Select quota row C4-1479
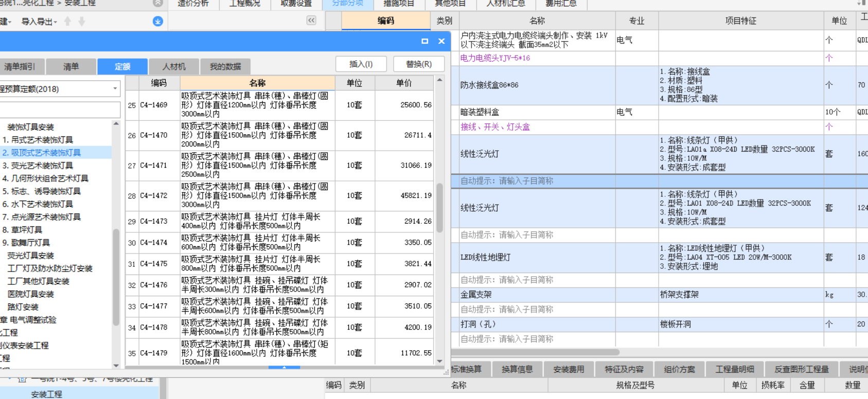868x399 pixels. coord(280,353)
